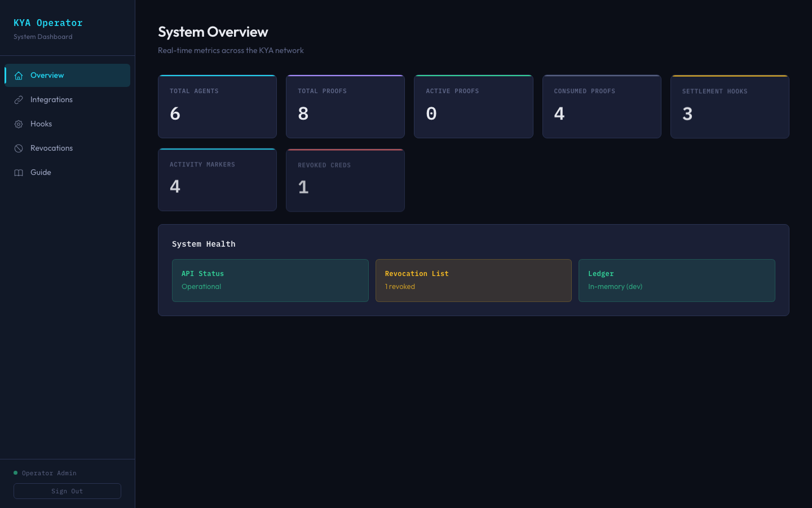
Task: Click the link icon beside Integrations
Action: tap(19, 99)
